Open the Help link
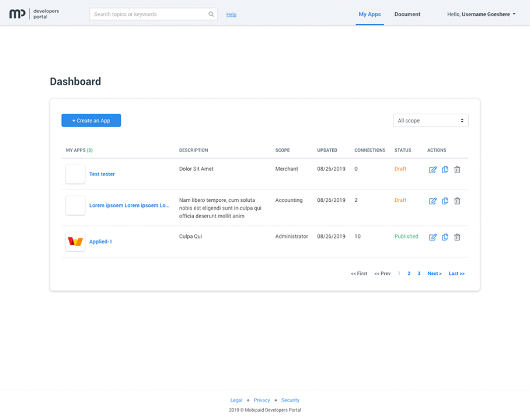Screen dimensions: 530x420 tap(231, 15)
